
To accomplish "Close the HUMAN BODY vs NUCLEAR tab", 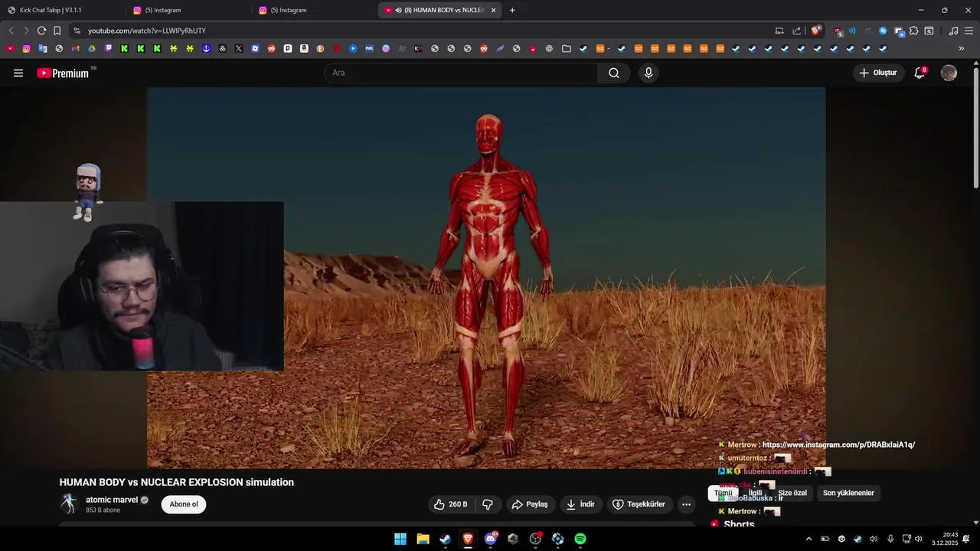I will point(494,10).
